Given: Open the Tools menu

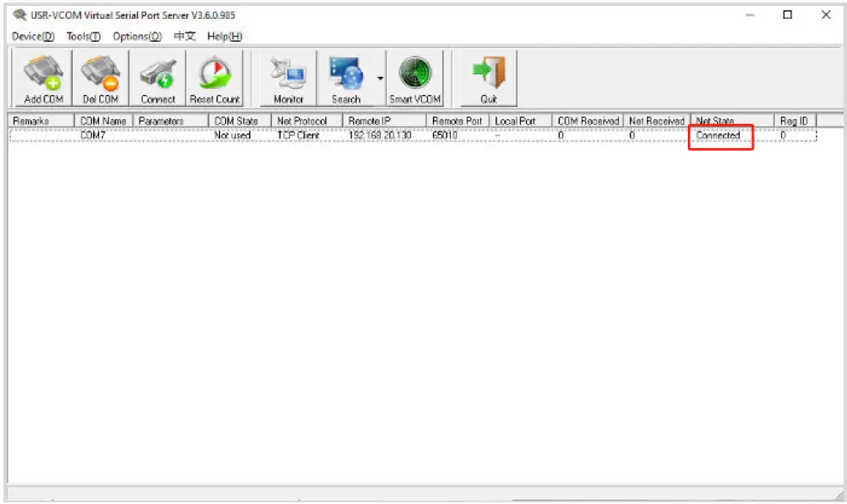Looking at the screenshot, I should coord(83,36).
